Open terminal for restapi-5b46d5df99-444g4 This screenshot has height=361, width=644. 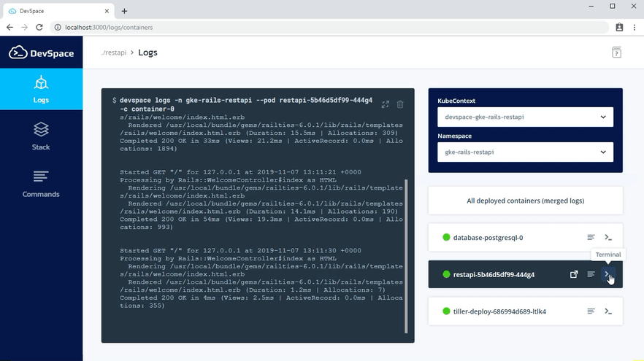point(607,274)
